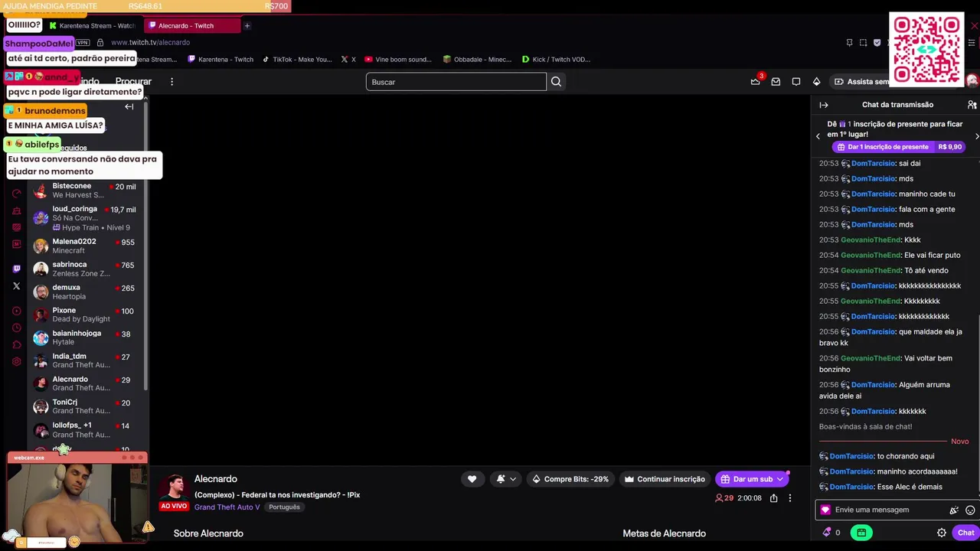Click the share stream icon
This screenshot has height=551, width=980.
[773, 498]
